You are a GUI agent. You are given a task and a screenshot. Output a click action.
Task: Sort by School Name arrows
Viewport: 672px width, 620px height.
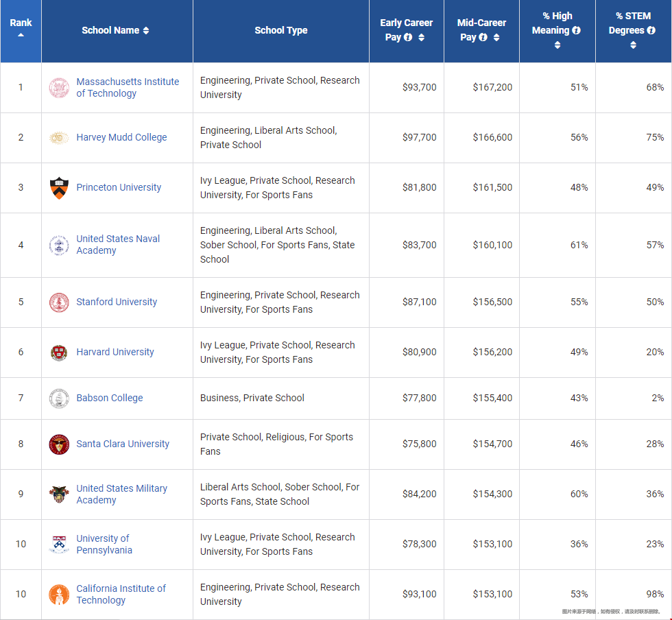(x=146, y=30)
